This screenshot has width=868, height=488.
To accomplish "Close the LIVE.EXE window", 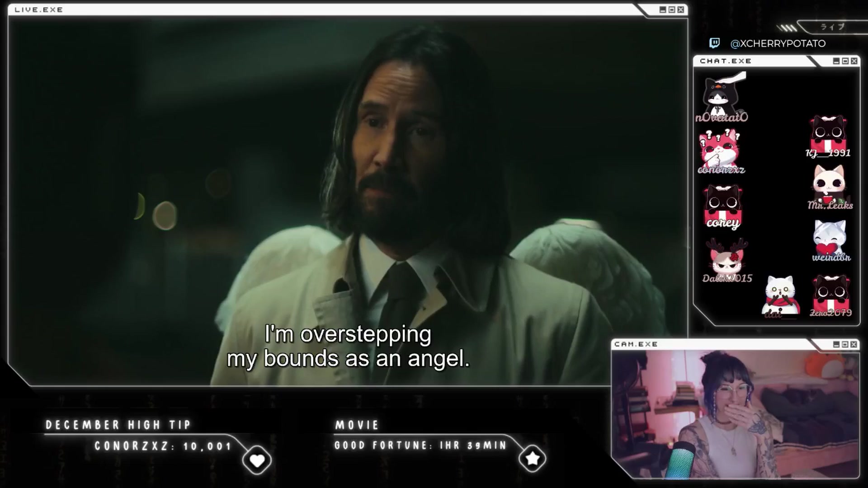I will 680,9.
